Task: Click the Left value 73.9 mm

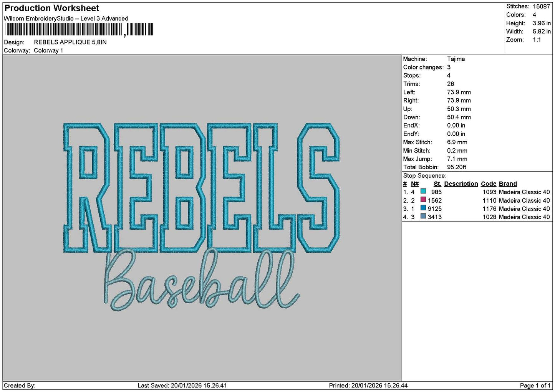Action: point(459,93)
